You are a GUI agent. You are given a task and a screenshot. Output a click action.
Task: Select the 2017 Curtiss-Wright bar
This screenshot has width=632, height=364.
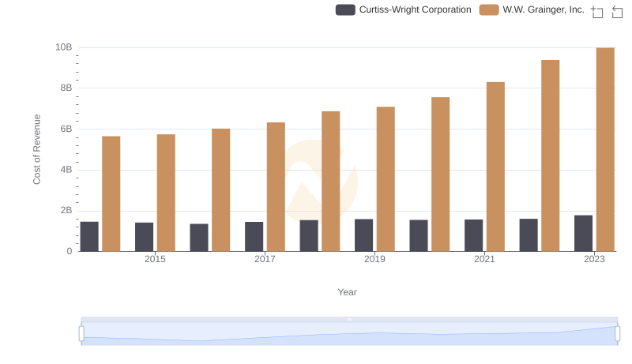click(x=254, y=237)
